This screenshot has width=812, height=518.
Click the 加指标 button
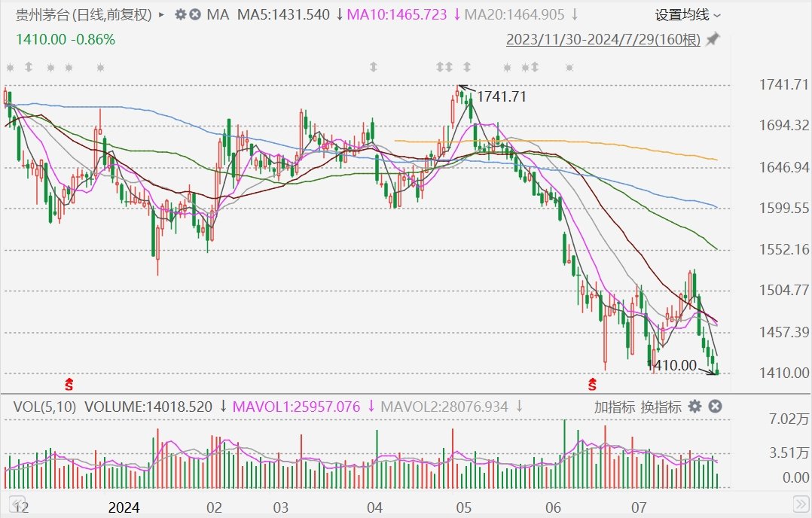[x=614, y=407]
